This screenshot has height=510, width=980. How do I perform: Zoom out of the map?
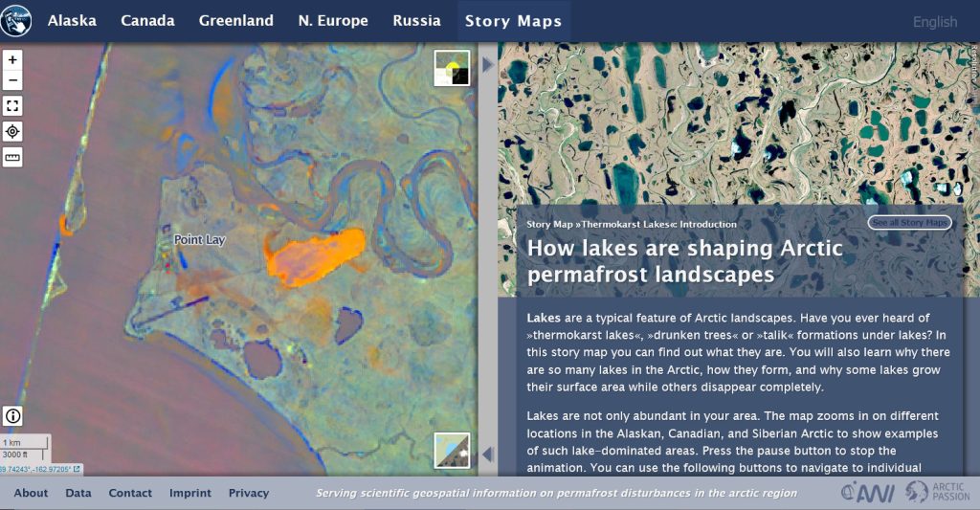click(x=12, y=81)
